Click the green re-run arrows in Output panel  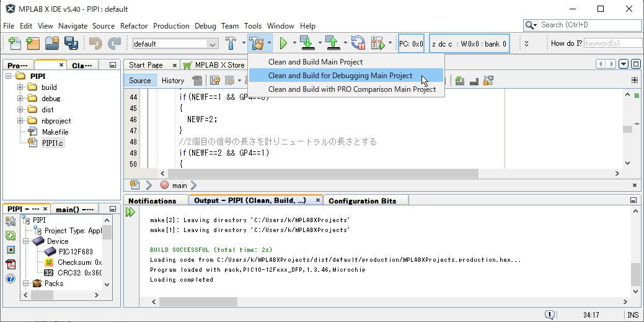(131, 212)
